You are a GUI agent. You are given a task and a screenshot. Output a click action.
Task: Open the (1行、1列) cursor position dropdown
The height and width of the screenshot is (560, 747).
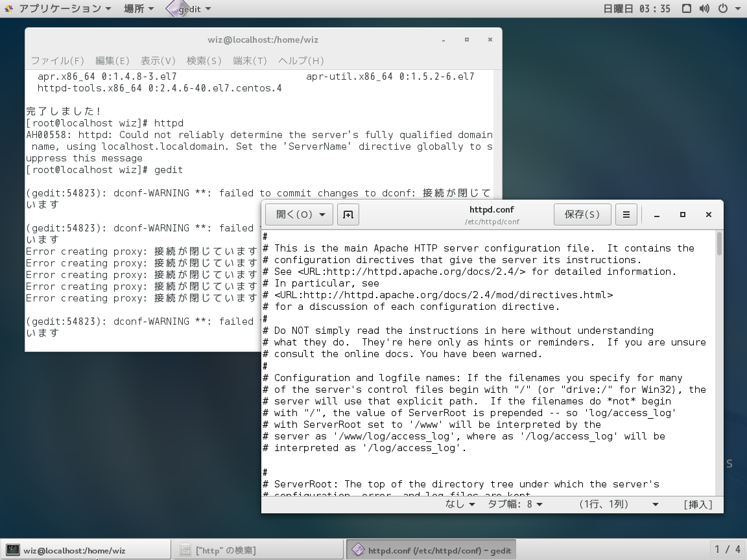click(619, 504)
